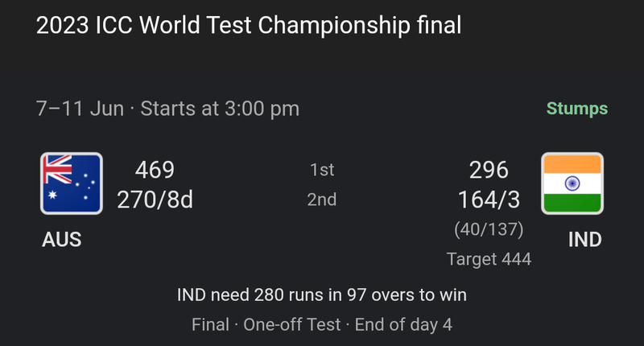Open the 2023 ICC World Test Championship final title

coord(249,25)
